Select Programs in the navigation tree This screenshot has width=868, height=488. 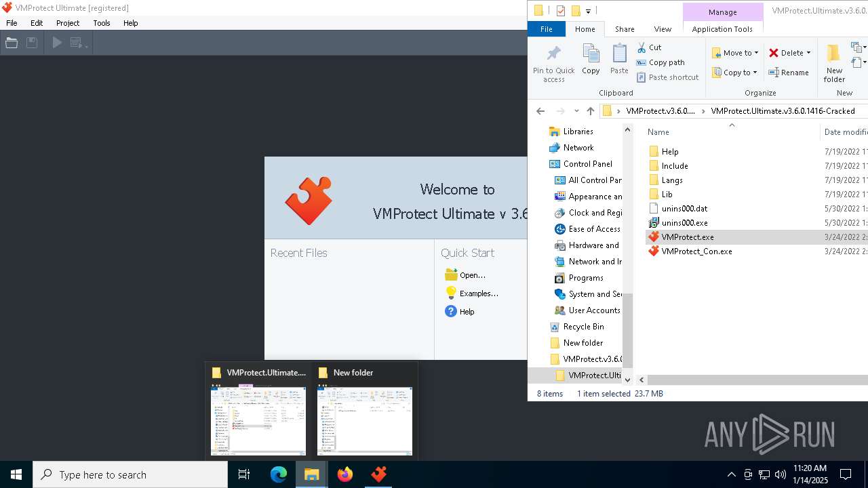(x=586, y=278)
